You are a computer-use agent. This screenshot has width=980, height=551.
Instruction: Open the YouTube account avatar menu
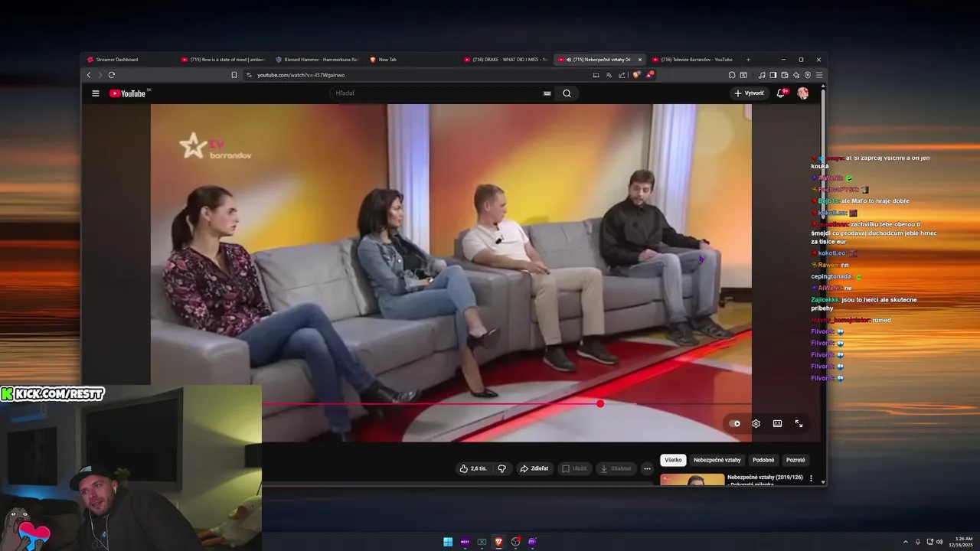[802, 93]
